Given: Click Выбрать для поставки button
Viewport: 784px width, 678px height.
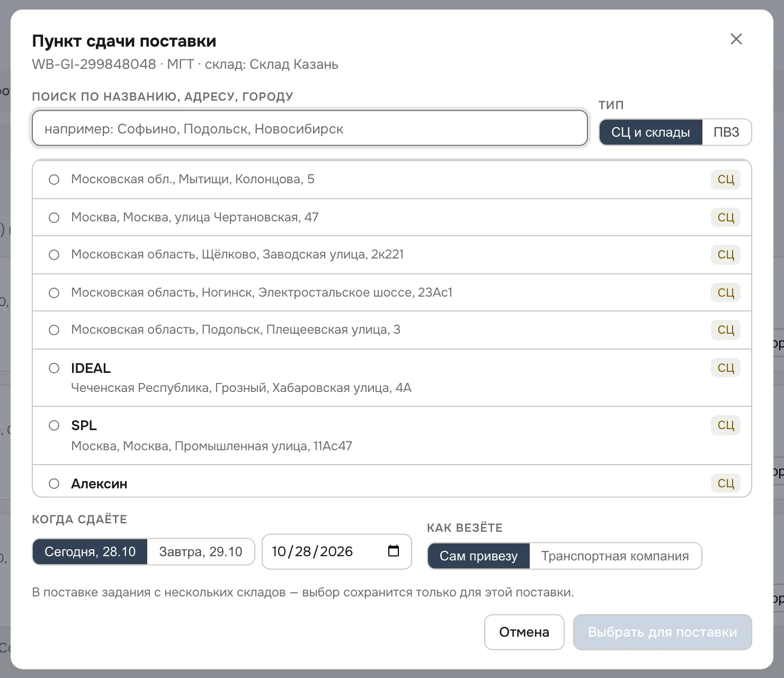Looking at the screenshot, I should pyautogui.click(x=663, y=632).
